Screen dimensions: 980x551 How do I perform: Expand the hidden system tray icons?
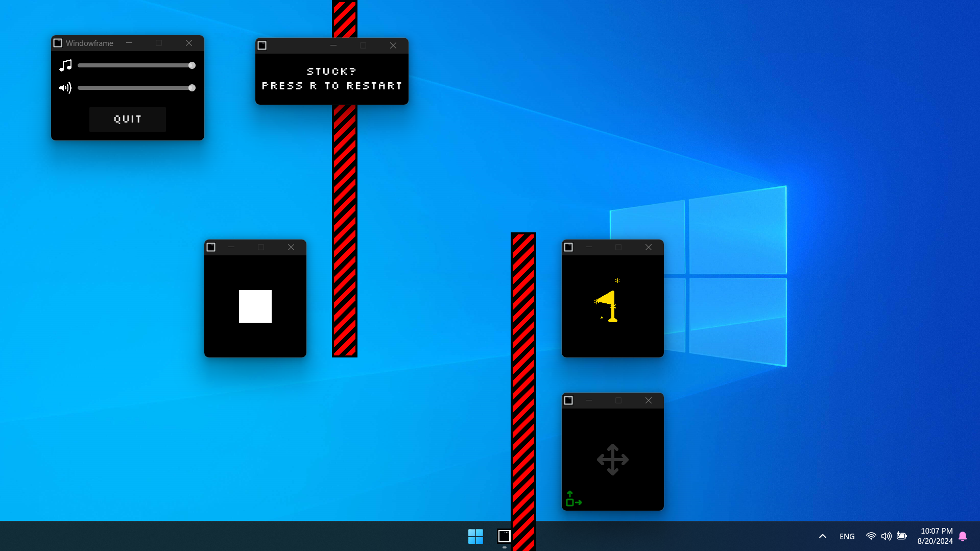[822, 536]
